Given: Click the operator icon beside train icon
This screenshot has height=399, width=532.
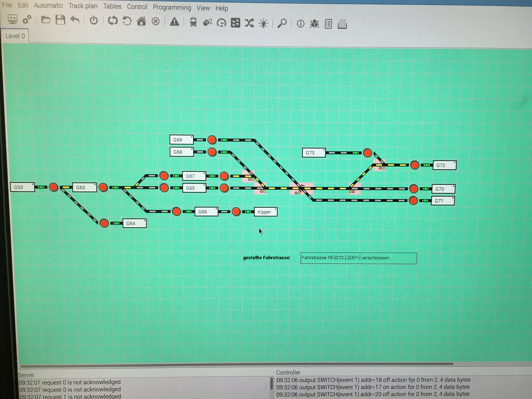Looking at the screenshot, I should 207,23.
